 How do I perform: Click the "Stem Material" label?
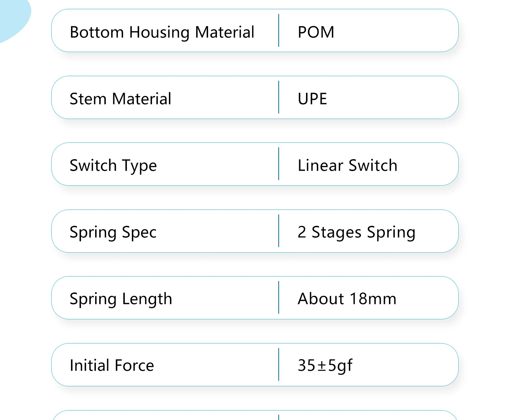tap(120, 99)
